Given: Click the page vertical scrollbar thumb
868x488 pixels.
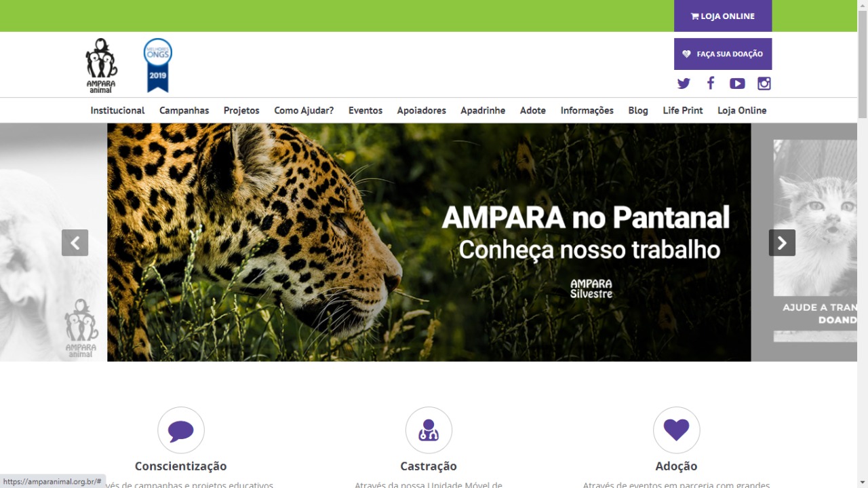Looking at the screenshot, I should pos(863,64).
